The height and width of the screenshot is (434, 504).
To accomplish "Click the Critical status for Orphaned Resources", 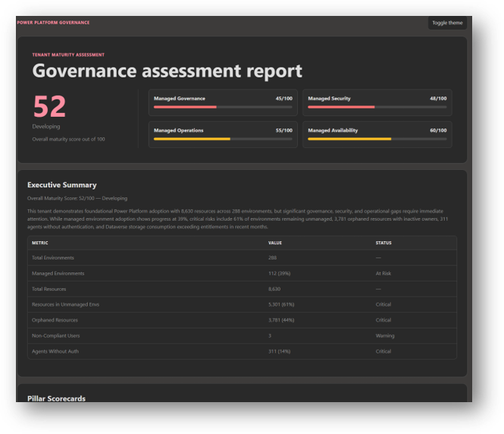I will (x=383, y=320).
